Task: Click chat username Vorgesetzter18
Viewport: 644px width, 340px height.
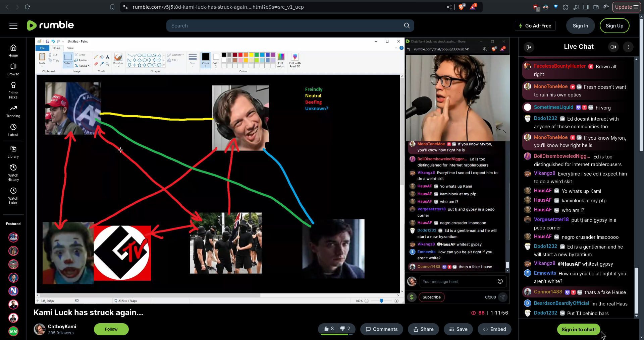Action: pyautogui.click(x=551, y=219)
